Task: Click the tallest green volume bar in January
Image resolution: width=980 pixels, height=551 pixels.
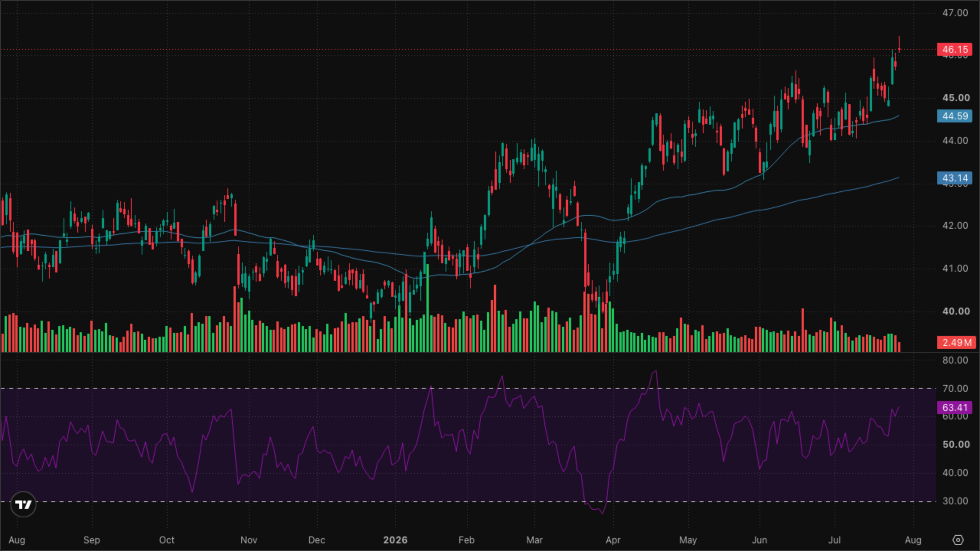Action: [427, 308]
